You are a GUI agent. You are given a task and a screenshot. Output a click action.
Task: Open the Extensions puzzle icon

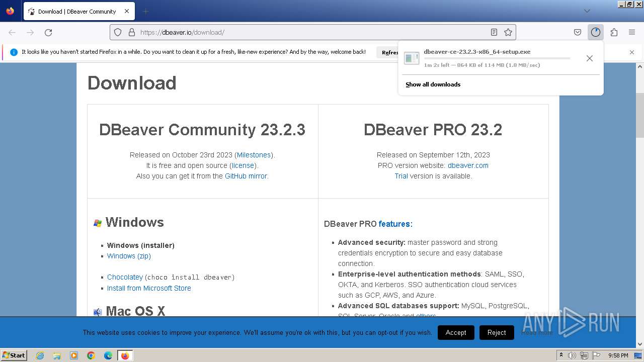pyautogui.click(x=614, y=32)
